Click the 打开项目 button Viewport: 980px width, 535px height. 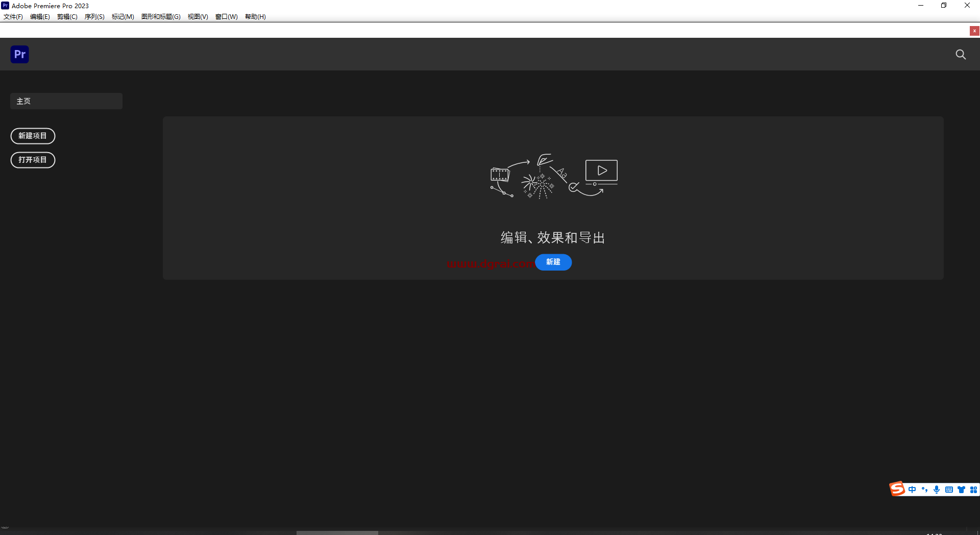pos(33,160)
